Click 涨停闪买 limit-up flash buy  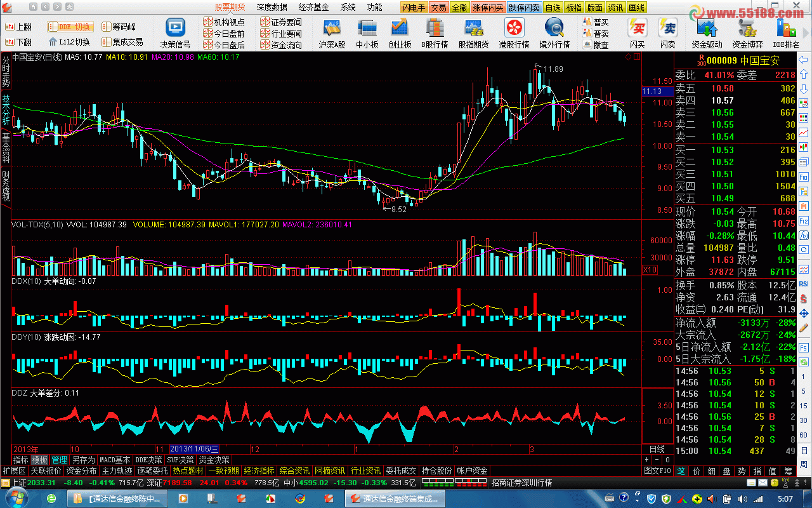[x=488, y=8]
